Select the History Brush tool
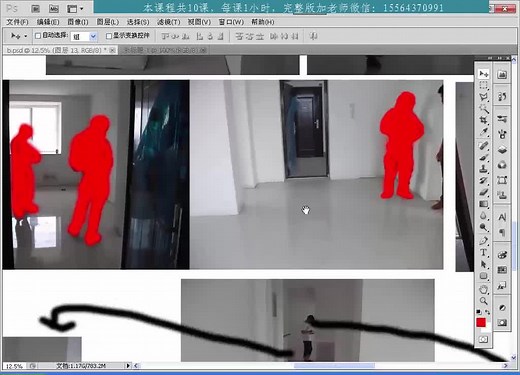520x375 pixels. click(x=483, y=181)
